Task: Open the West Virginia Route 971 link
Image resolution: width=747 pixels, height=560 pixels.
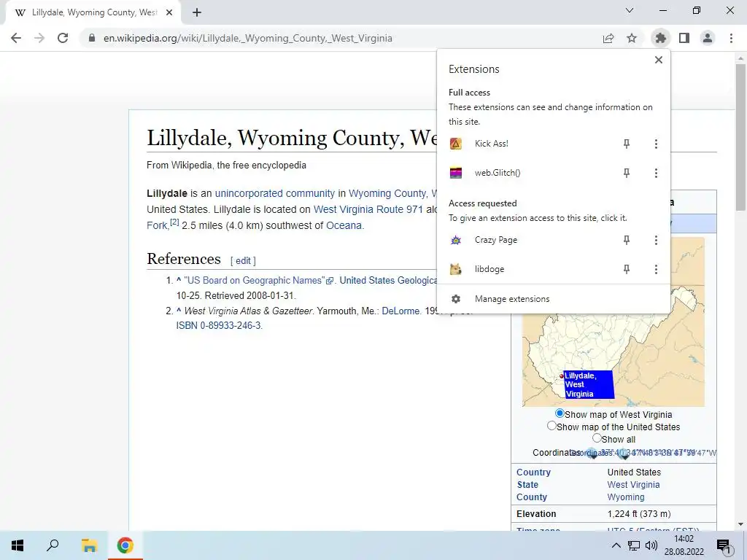Action: point(368,209)
